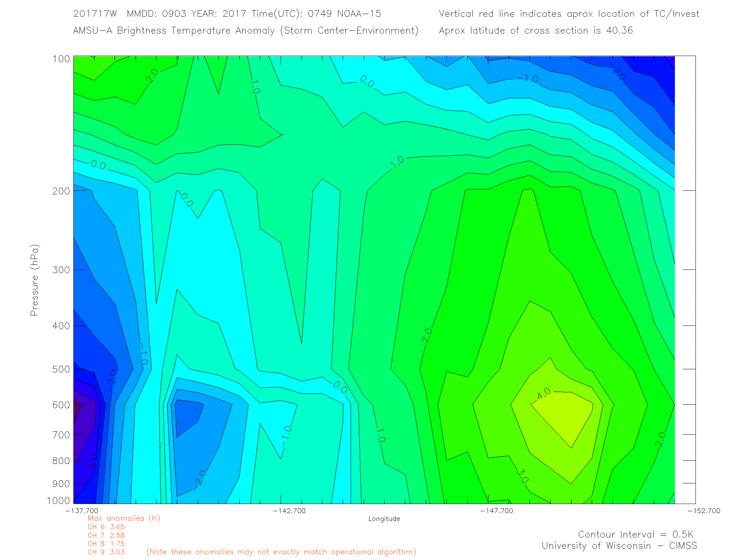Viewport: 732px width, 560px height.
Task: Click the 4.0 contour label
Action: (x=544, y=393)
